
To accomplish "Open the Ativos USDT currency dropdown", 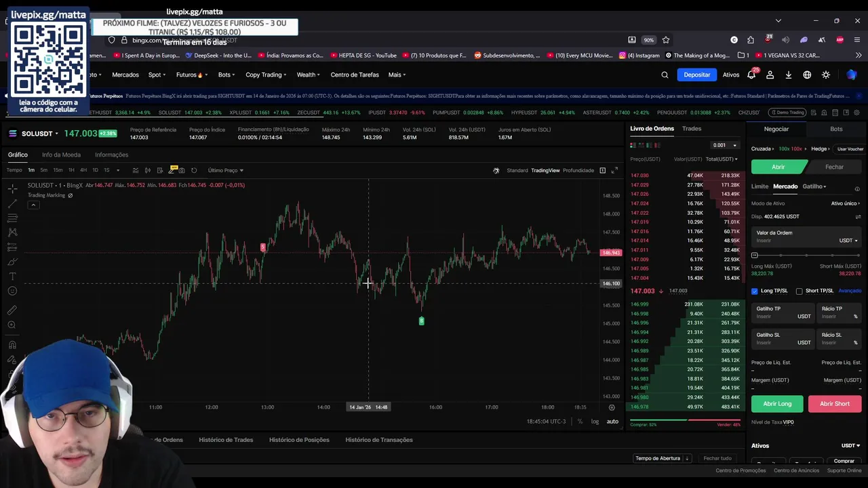I will click(850, 446).
